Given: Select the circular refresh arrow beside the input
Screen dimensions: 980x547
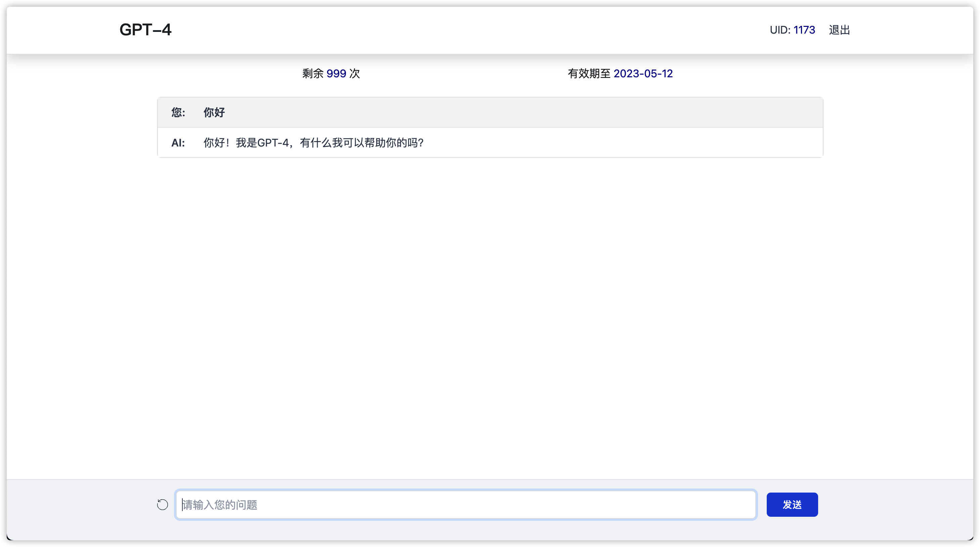Looking at the screenshot, I should click(163, 504).
